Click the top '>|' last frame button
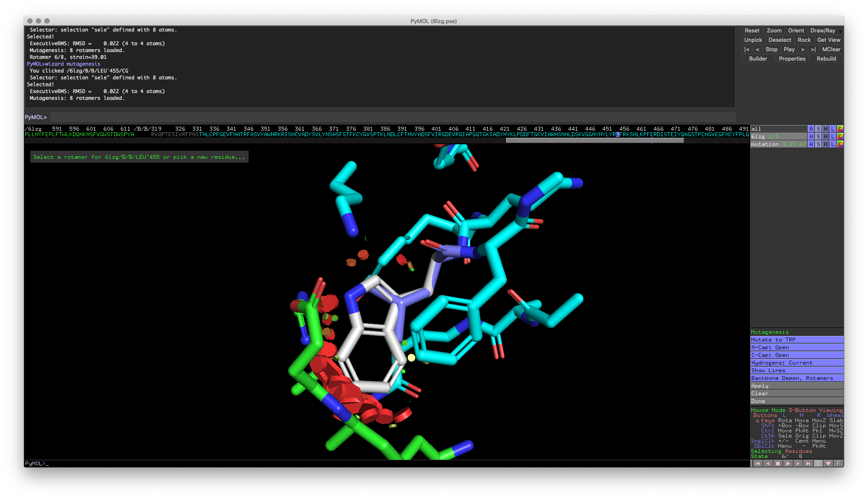This screenshot has height=499, width=868. pyautogui.click(x=813, y=50)
